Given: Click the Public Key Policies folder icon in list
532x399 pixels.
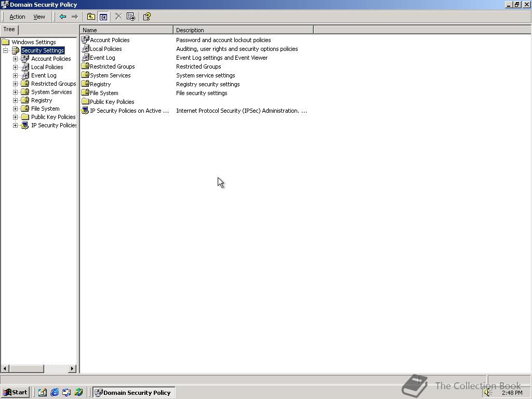Looking at the screenshot, I should coord(85,101).
